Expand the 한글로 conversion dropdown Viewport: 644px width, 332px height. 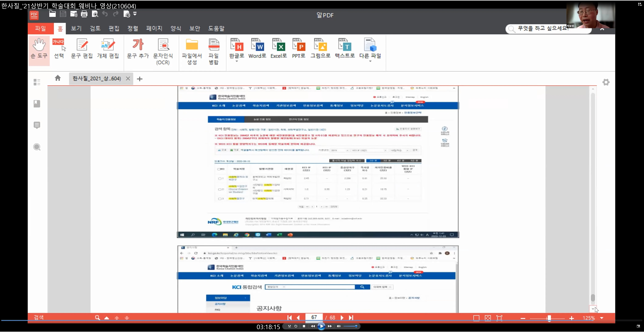pyautogui.click(x=237, y=61)
